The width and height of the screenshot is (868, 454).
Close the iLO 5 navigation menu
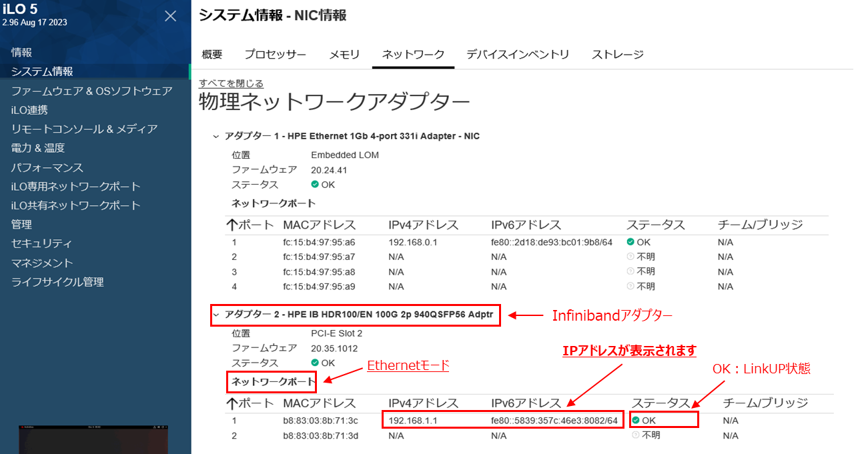point(171,16)
